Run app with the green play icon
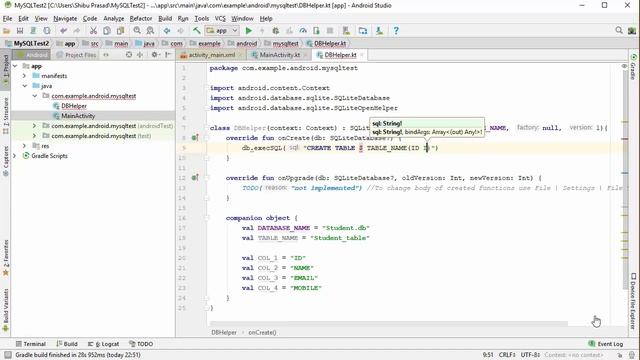The height and width of the screenshot is (360, 640). click(x=249, y=31)
